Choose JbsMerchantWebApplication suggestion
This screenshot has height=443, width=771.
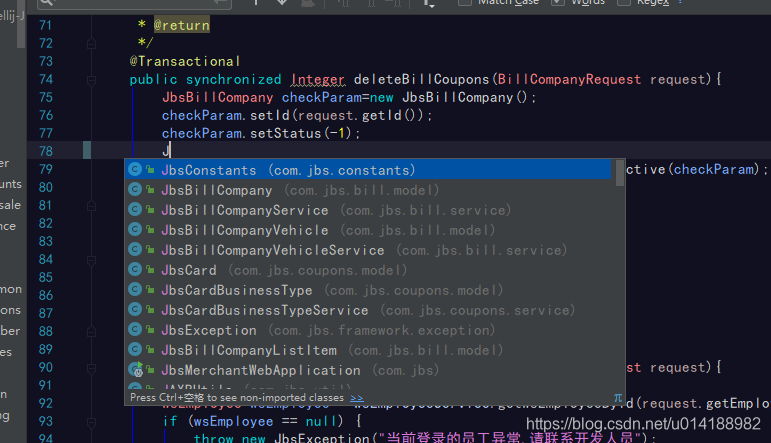(x=368, y=370)
